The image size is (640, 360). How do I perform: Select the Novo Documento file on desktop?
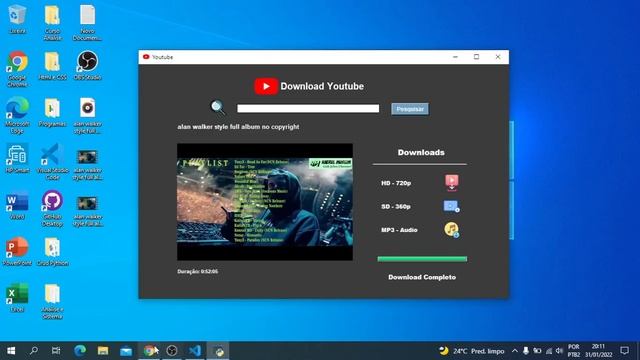(87, 22)
